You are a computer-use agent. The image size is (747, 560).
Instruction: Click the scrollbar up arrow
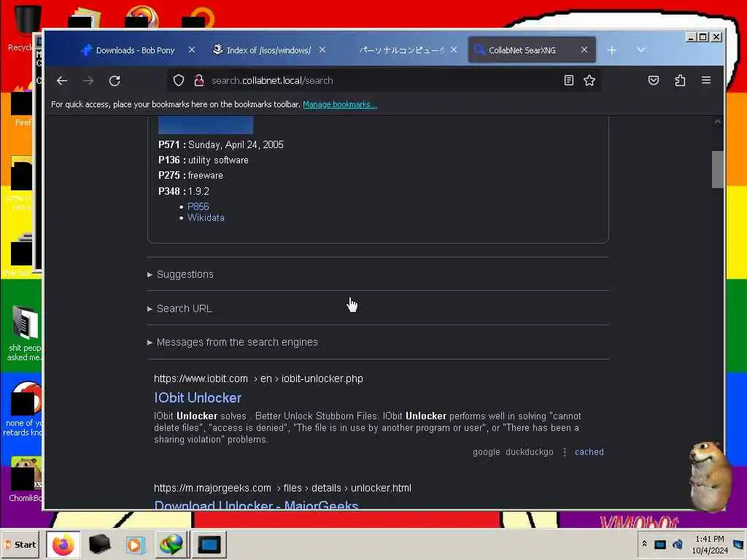(718, 122)
